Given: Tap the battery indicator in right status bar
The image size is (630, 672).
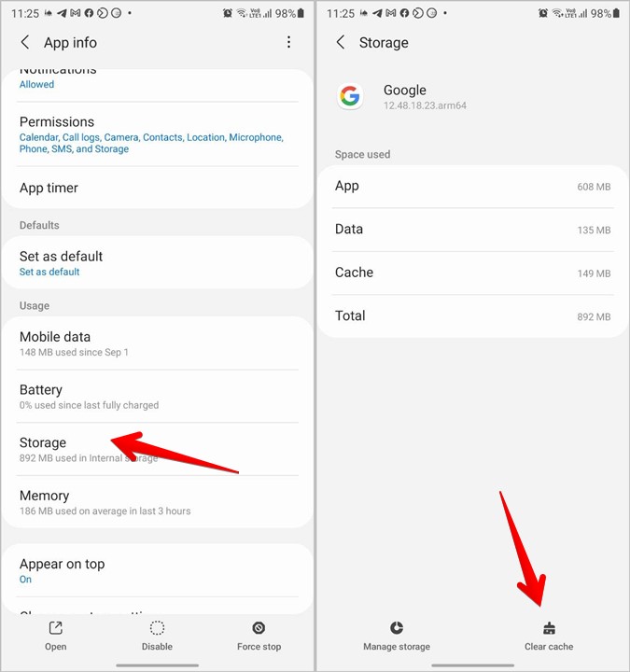Looking at the screenshot, I should (618, 14).
